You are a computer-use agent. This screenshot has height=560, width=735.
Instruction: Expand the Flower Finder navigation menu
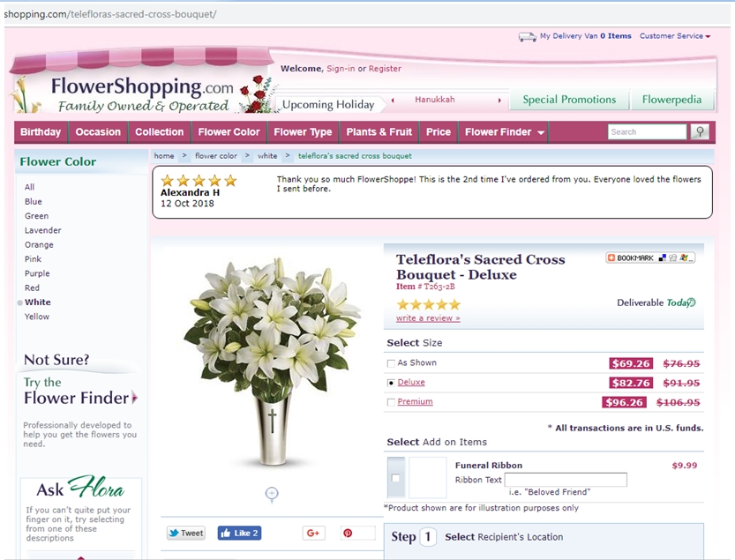[499, 131]
